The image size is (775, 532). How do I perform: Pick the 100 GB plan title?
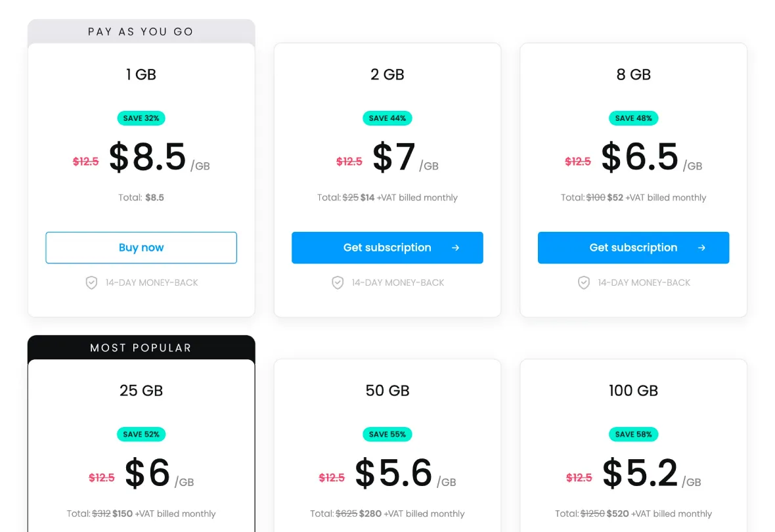(x=633, y=391)
